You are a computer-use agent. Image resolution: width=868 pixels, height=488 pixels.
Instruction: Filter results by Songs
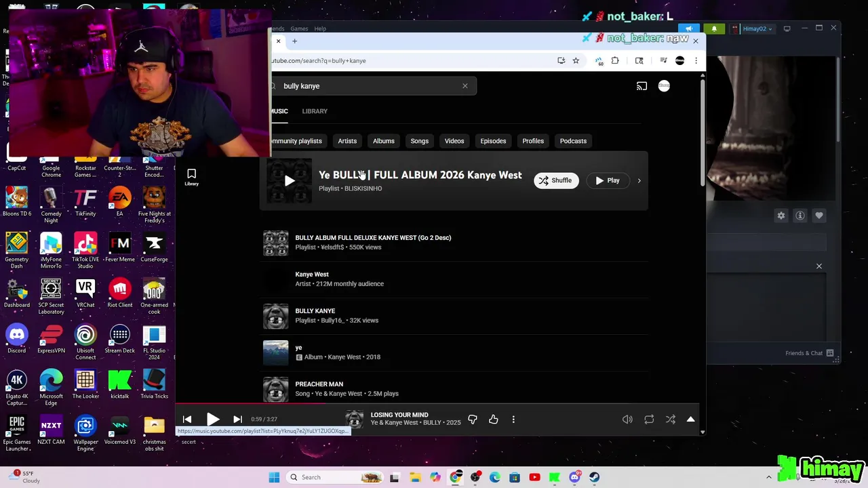click(419, 141)
